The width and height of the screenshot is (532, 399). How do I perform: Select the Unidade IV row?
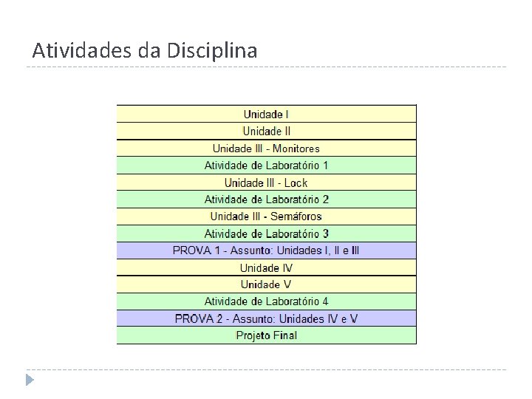(266, 267)
